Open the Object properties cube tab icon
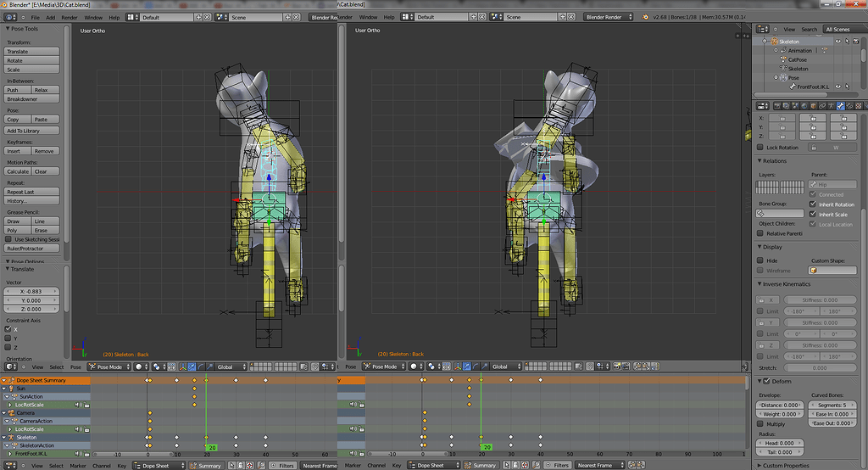 coord(813,105)
